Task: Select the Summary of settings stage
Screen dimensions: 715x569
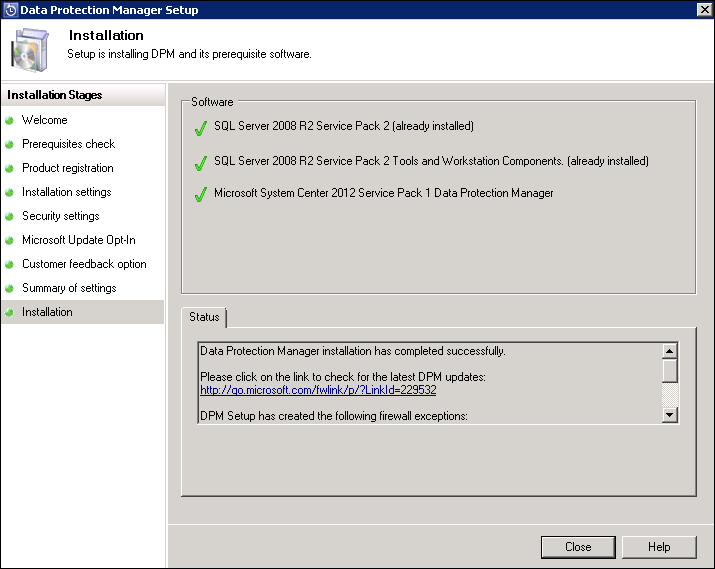Action: 69,288
